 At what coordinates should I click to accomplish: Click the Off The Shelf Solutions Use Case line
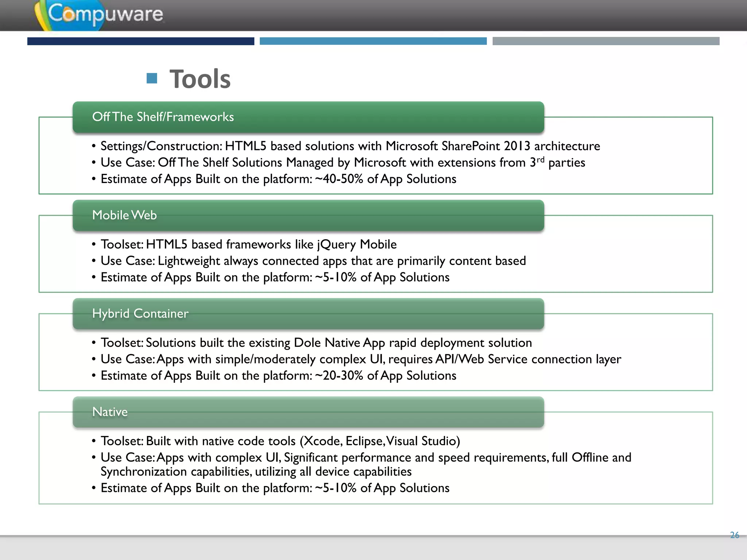pyautogui.click(x=338, y=162)
